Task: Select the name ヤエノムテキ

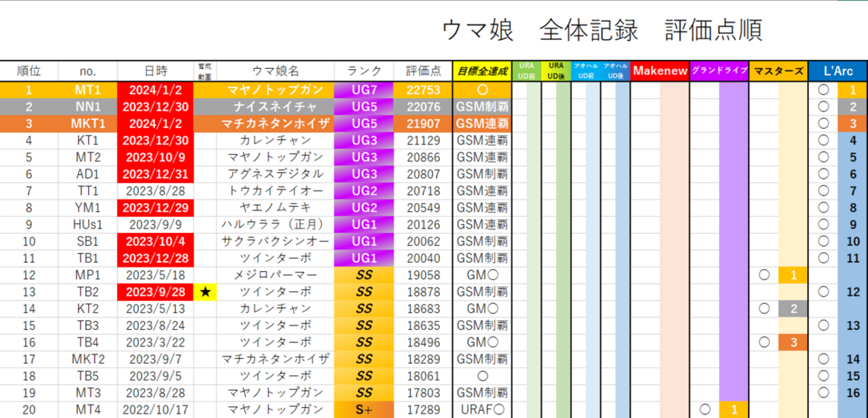Action: click(x=276, y=208)
